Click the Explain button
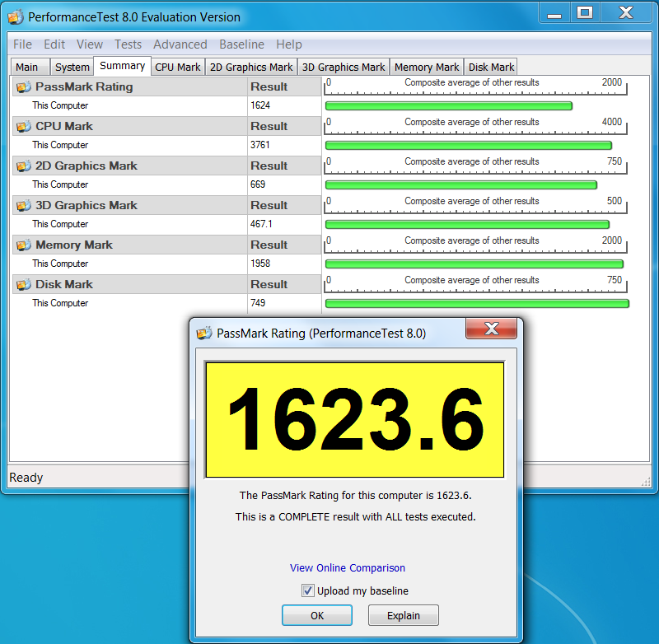 (x=404, y=615)
